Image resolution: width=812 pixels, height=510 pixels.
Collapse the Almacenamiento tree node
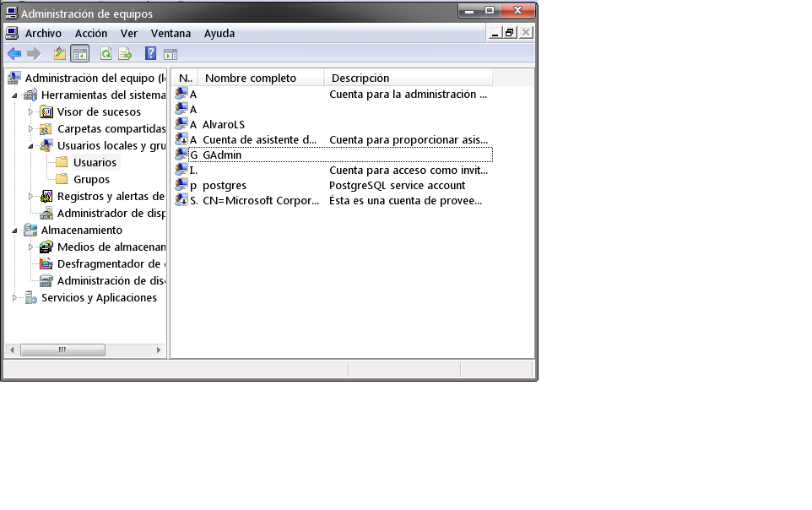pos(15,231)
